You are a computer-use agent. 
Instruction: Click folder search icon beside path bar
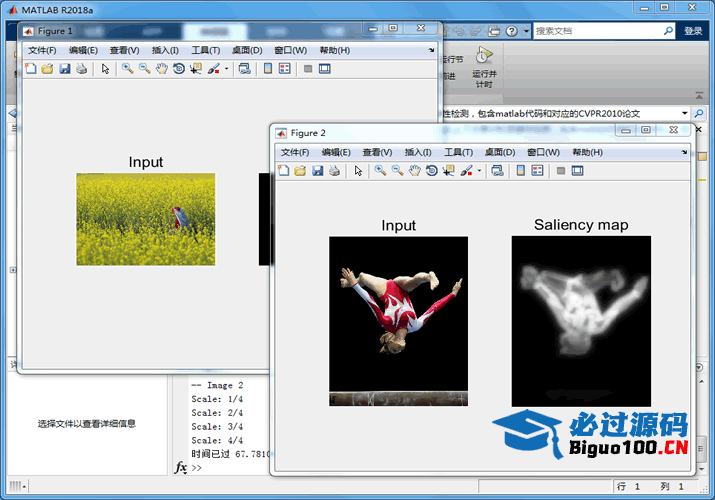(699, 113)
